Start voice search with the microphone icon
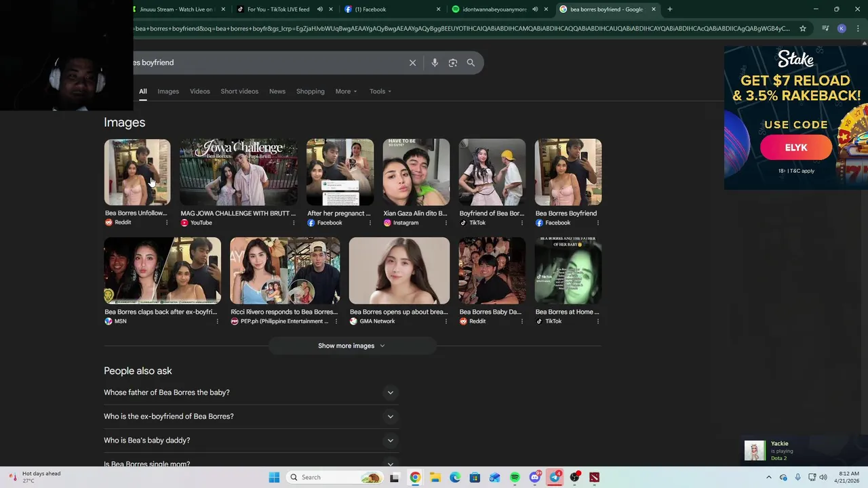The height and width of the screenshot is (488, 868). click(x=435, y=62)
